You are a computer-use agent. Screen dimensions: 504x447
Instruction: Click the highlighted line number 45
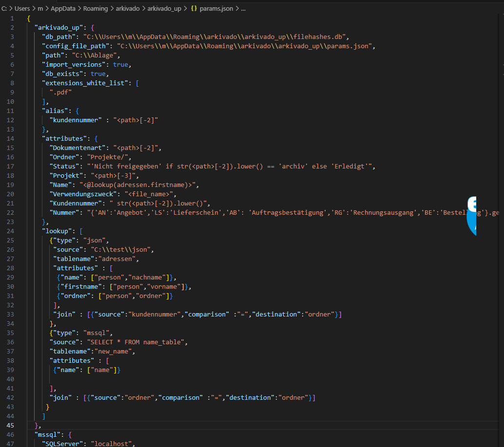tap(10, 425)
